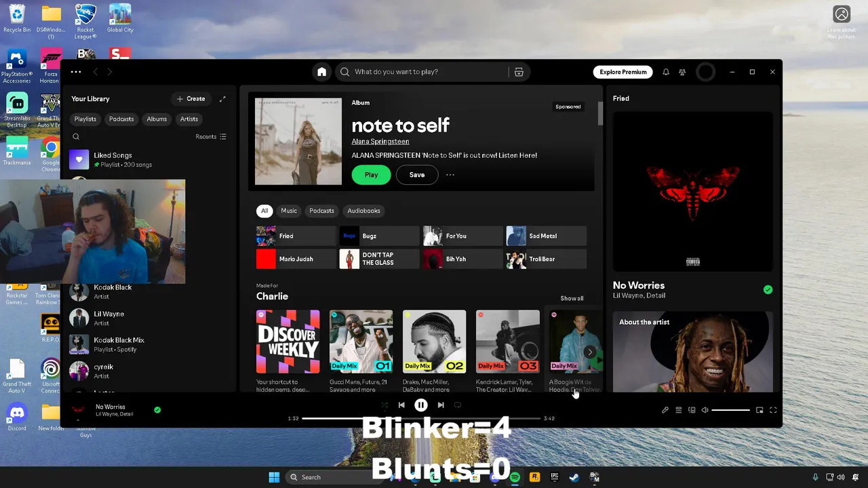The image size is (868, 488).
Task: Open more options next to the Save button
Action: [x=450, y=175]
